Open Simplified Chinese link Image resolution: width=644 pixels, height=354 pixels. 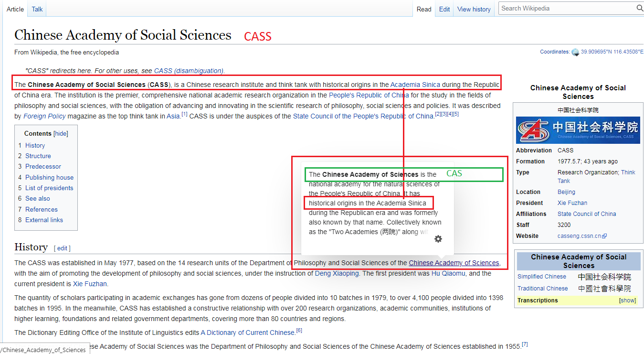542,277
